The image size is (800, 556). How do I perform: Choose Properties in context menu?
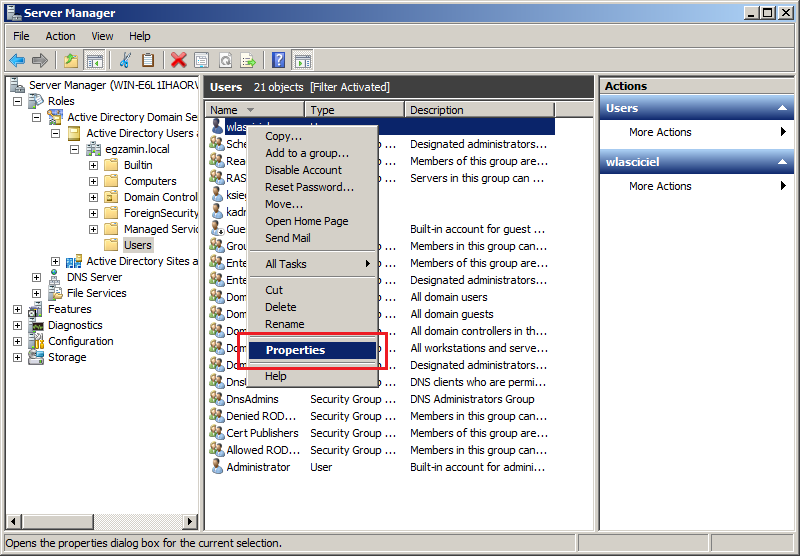313,350
